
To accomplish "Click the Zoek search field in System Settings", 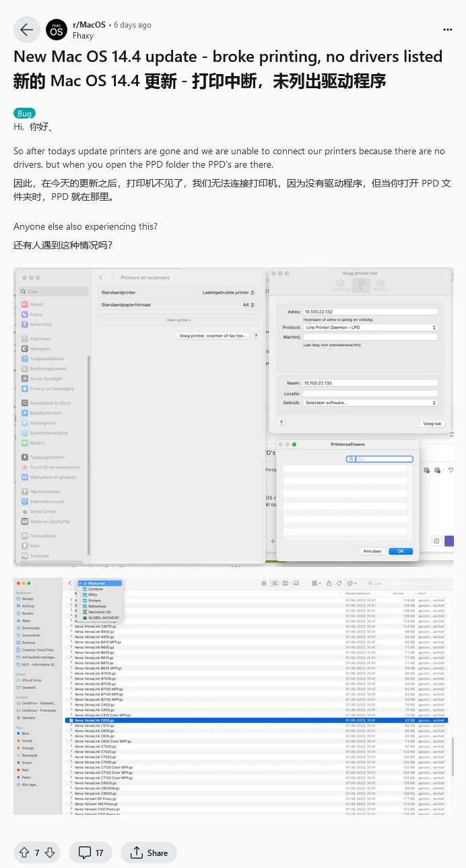I will [54, 292].
